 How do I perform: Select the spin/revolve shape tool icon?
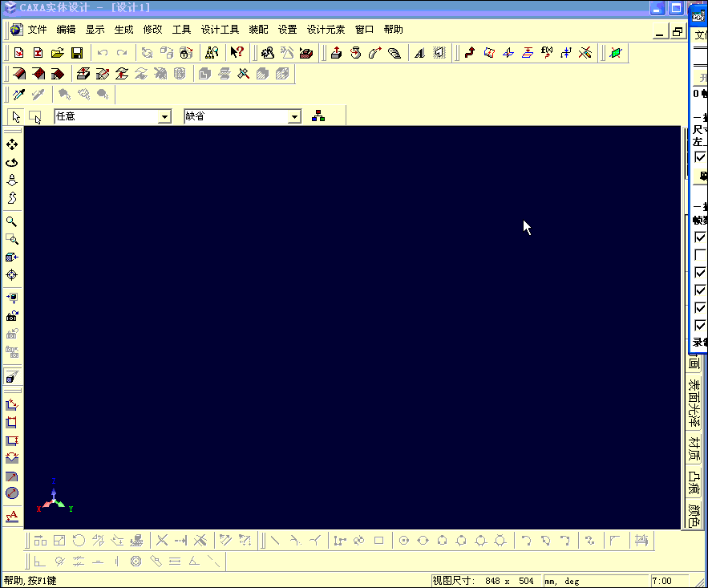point(356,53)
